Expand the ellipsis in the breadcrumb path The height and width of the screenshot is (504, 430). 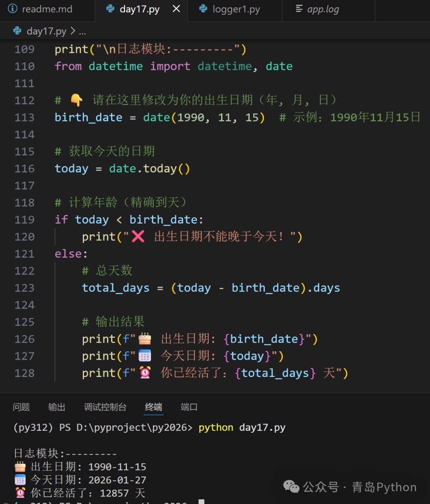82,31
